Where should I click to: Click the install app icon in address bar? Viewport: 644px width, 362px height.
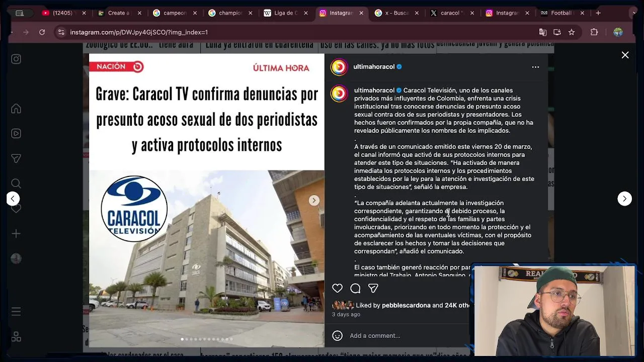pyautogui.click(x=557, y=32)
